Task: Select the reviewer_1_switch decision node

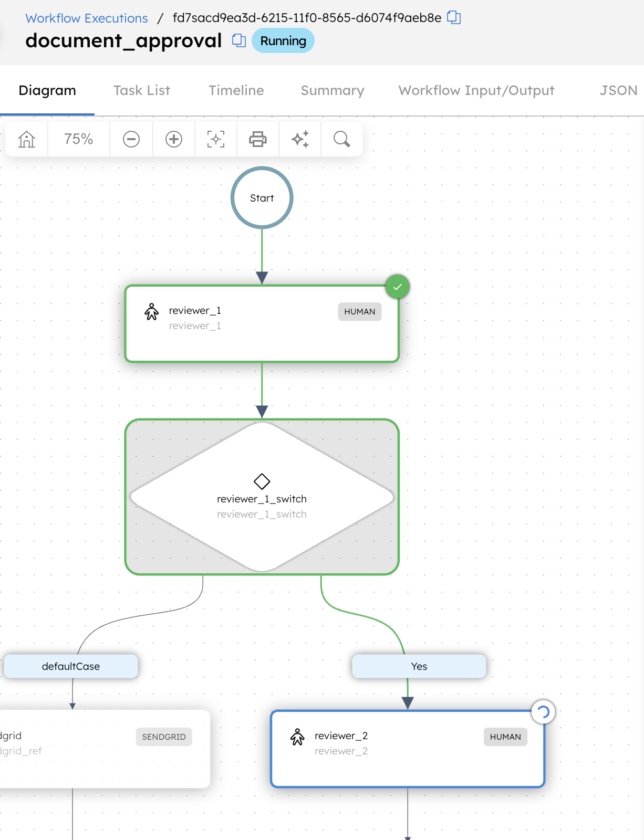Action: pyautogui.click(x=262, y=497)
